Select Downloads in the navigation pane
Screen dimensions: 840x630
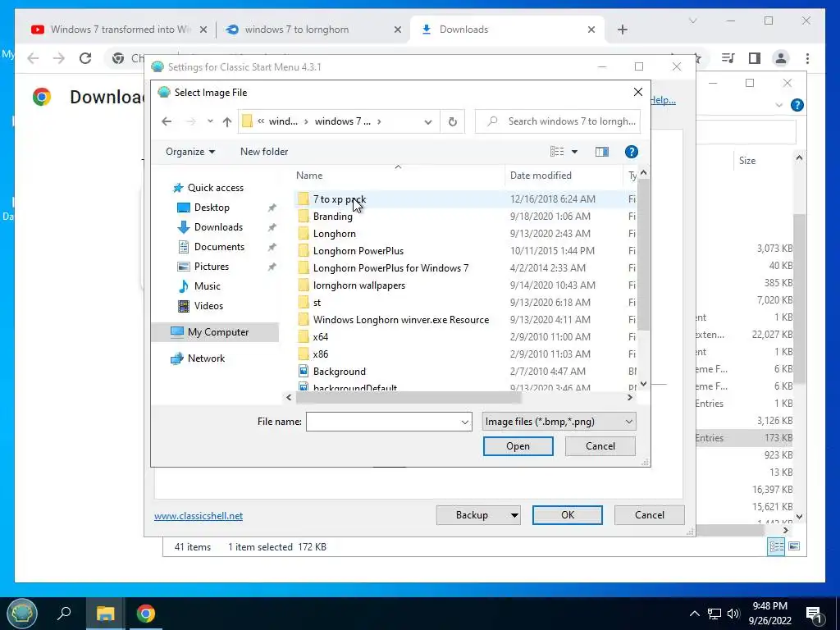coord(218,227)
